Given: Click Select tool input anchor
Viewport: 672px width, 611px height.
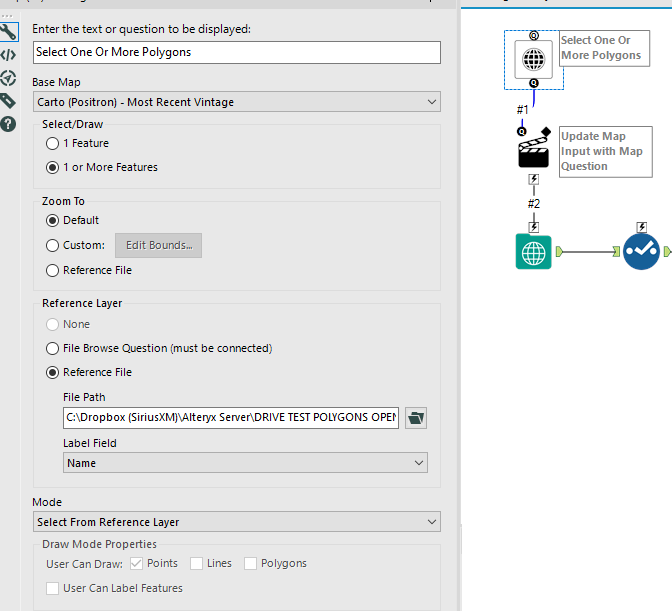Looking at the screenshot, I should [616, 252].
